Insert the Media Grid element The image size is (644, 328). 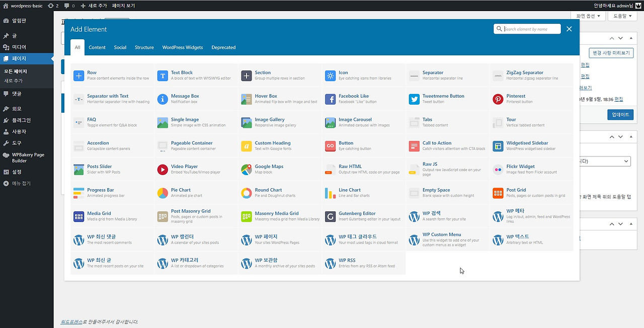click(x=112, y=216)
